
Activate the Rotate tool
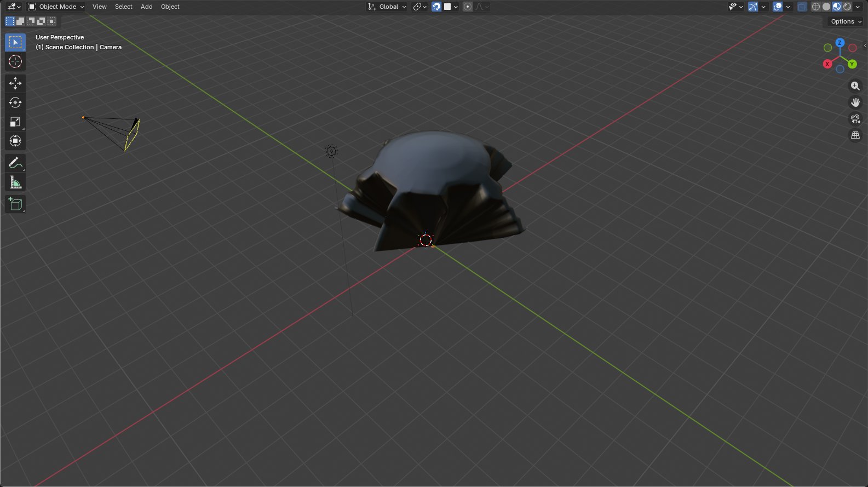click(x=15, y=102)
